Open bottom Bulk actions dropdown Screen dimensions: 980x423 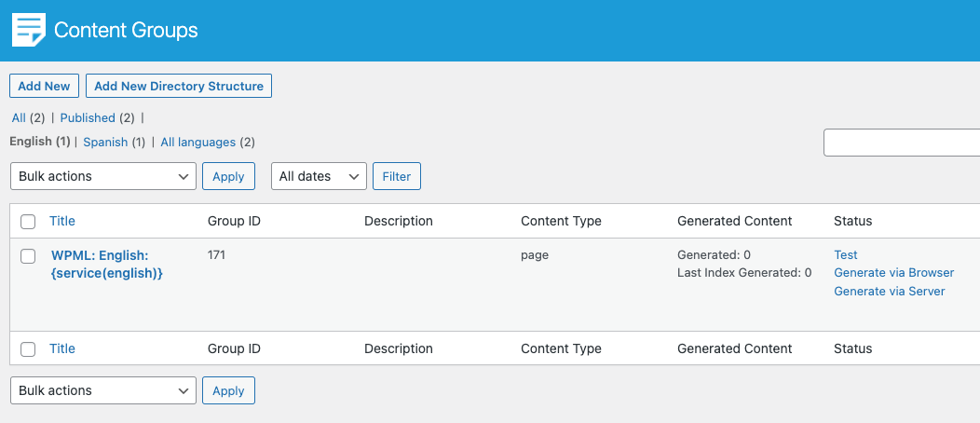[x=102, y=390]
